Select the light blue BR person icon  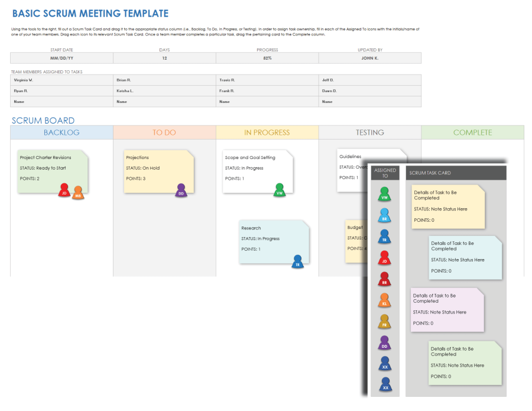[x=385, y=215]
